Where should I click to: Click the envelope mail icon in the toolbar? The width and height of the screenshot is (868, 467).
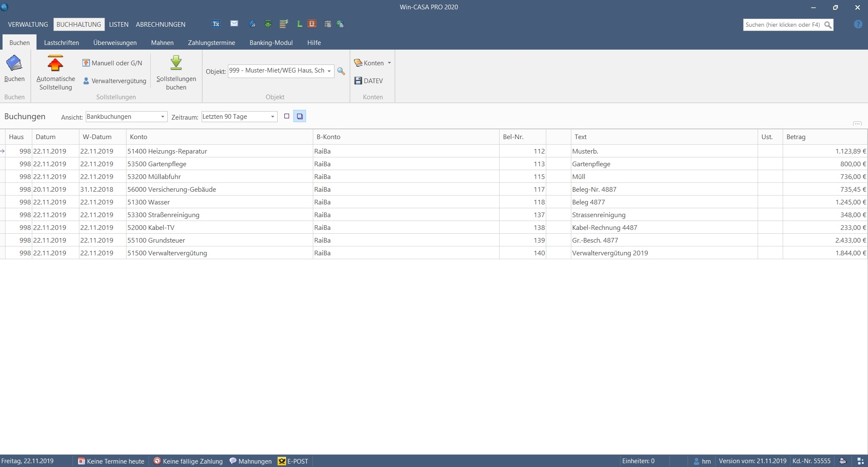tap(234, 24)
